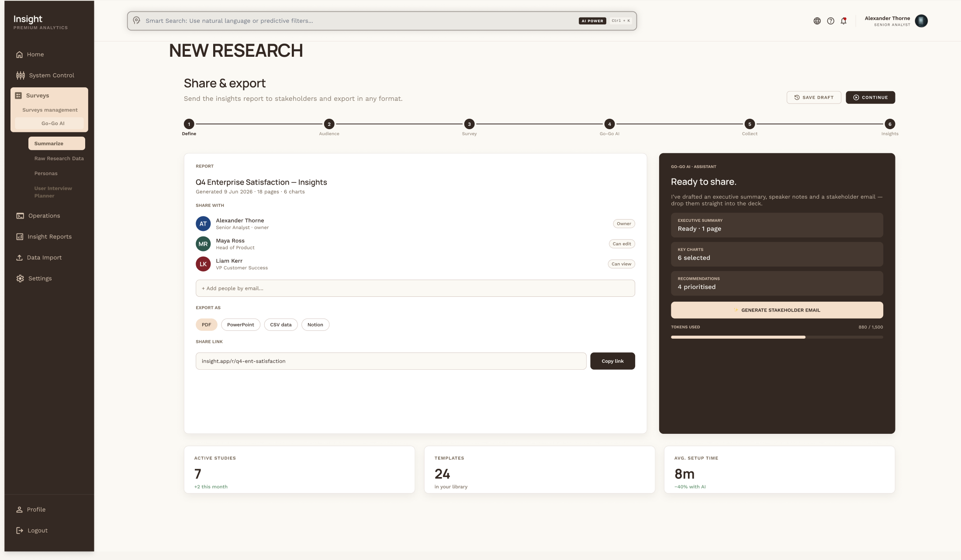Click the sparkle icon on Generate Stakeholder Email
The height and width of the screenshot is (560, 961).
click(x=736, y=310)
